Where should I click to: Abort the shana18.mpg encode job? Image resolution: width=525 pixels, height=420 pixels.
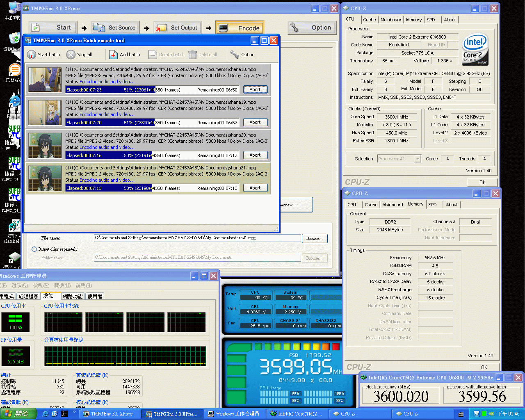click(255, 89)
